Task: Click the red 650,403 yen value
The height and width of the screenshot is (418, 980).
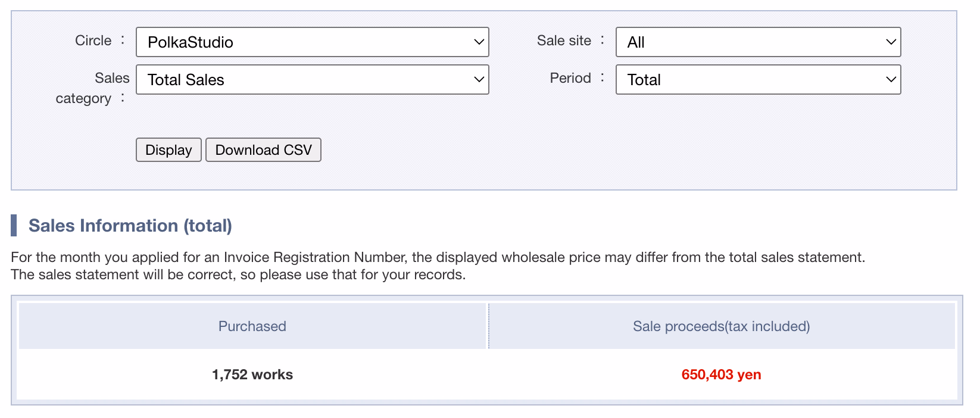Action: (722, 375)
